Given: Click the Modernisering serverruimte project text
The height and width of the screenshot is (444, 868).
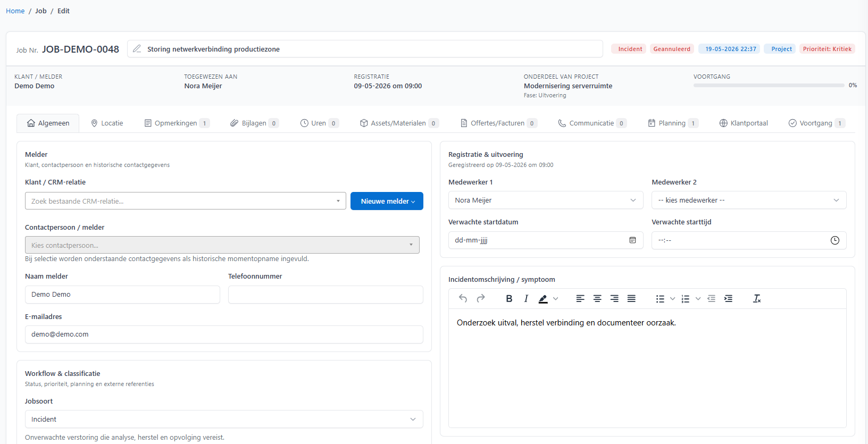Looking at the screenshot, I should (x=568, y=86).
